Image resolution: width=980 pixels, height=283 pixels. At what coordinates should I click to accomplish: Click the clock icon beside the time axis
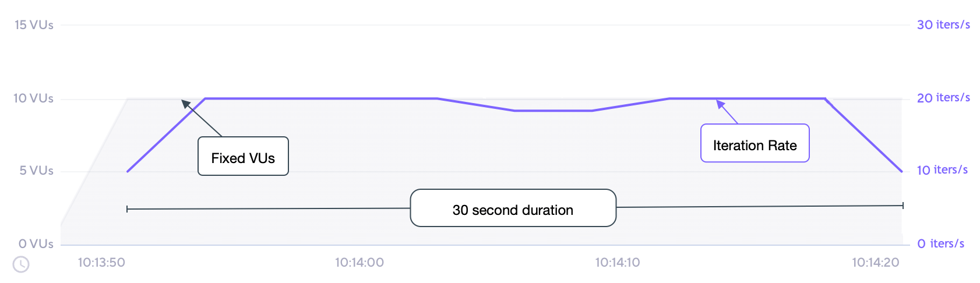click(x=21, y=264)
